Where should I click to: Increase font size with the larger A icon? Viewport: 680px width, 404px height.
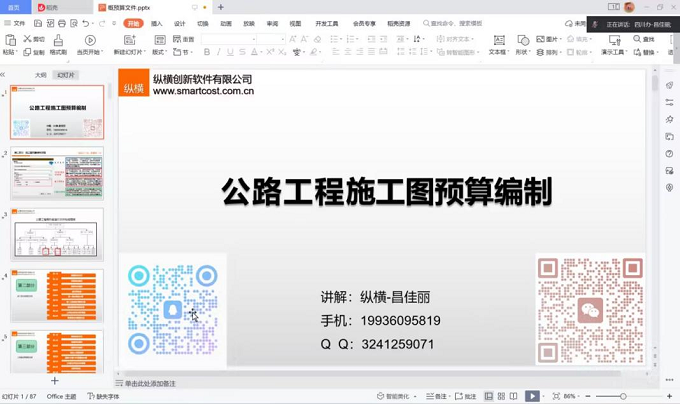tap(293, 39)
